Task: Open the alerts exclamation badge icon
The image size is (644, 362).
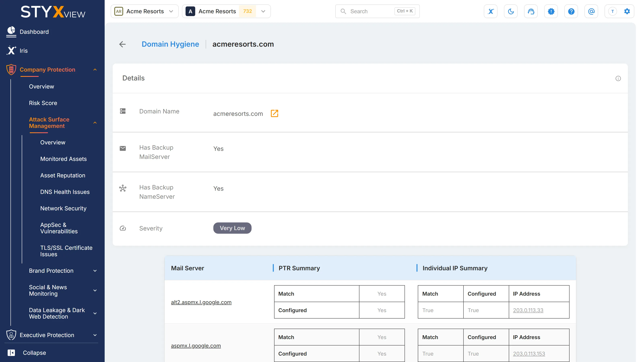Action: tap(551, 11)
